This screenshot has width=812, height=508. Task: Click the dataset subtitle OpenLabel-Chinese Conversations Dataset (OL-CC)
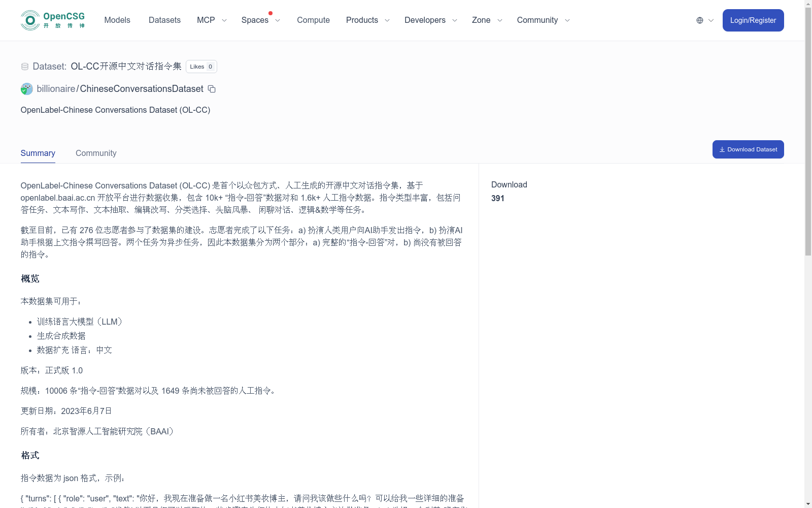point(115,110)
